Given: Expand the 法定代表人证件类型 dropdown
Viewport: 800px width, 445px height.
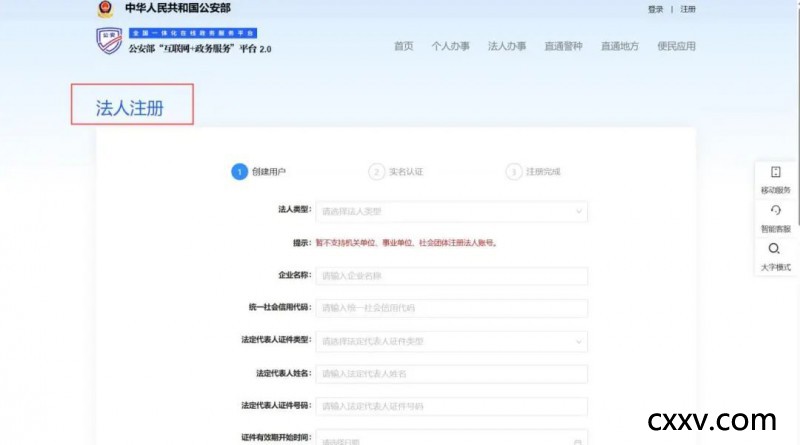Looking at the screenshot, I should pos(578,341).
